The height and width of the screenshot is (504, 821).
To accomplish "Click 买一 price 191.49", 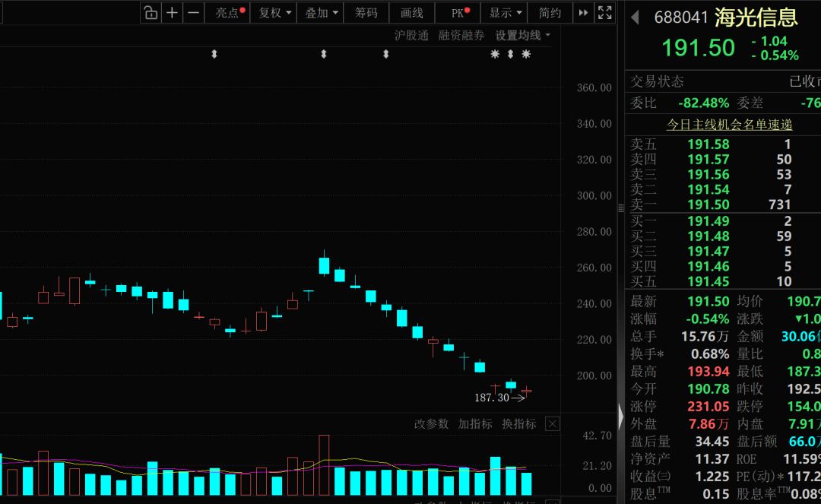I will point(708,221).
